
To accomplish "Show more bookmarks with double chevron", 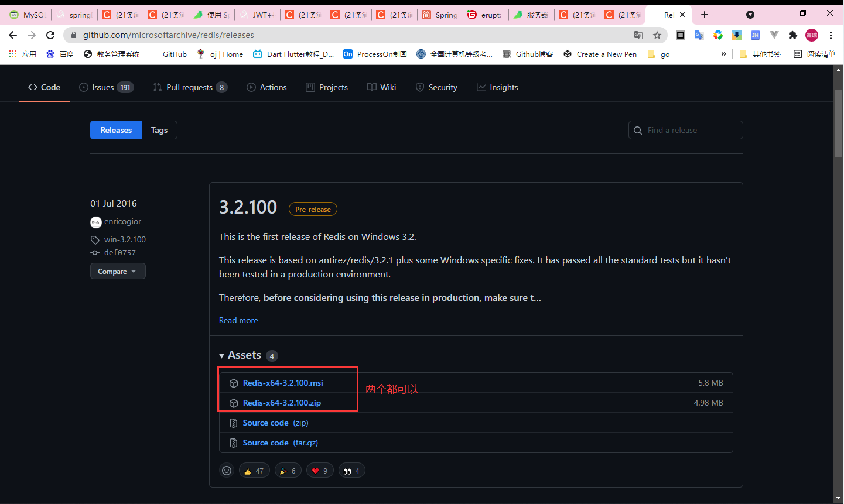I will pos(724,54).
